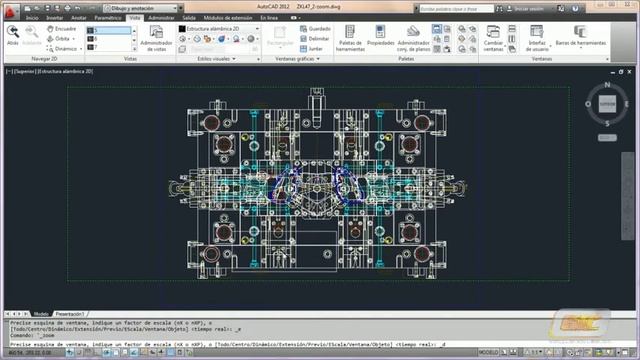The image size is (640, 360).
Task: Switch to Presentación1 layout tab
Action: [70, 314]
